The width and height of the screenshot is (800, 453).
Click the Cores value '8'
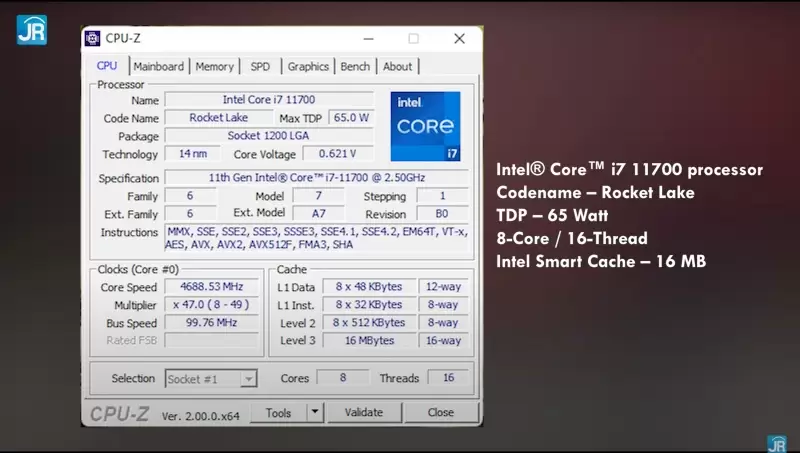343,378
